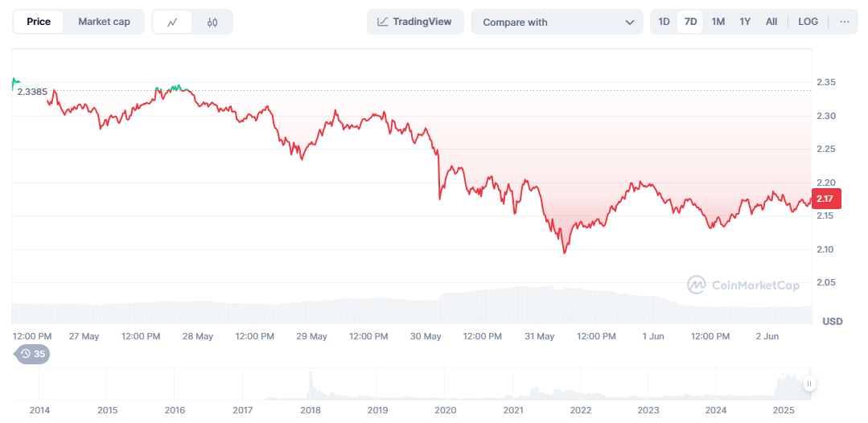Click the pause handle on range navigator
This screenshot has width=868, height=423.
(x=808, y=384)
